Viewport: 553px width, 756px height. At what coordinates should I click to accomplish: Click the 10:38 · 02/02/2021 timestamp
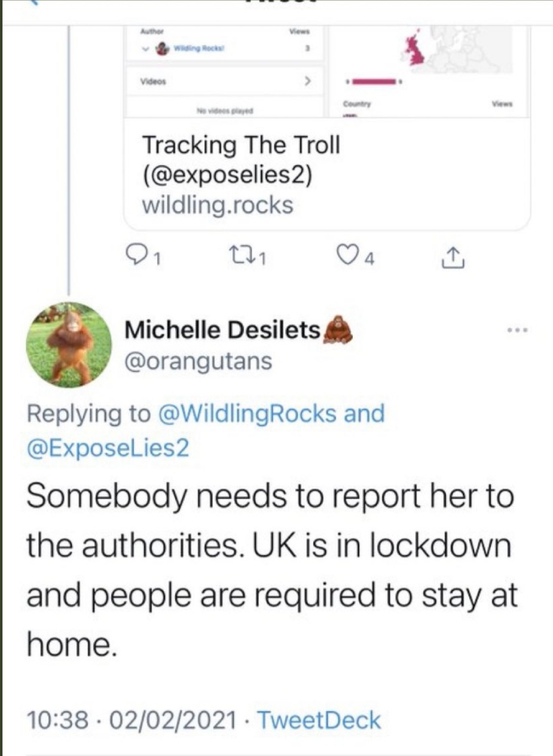[130, 720]
